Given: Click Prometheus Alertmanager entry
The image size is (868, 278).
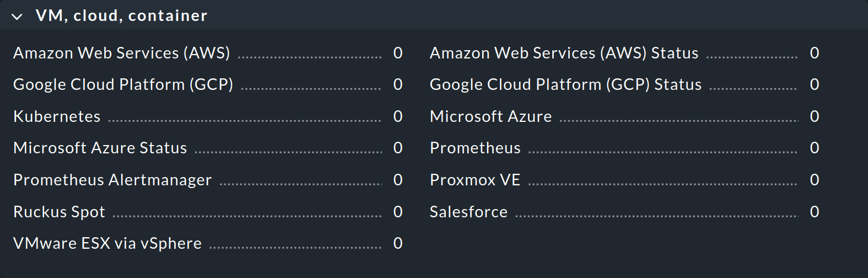Looking at the screenshot, I should point(112,180).
